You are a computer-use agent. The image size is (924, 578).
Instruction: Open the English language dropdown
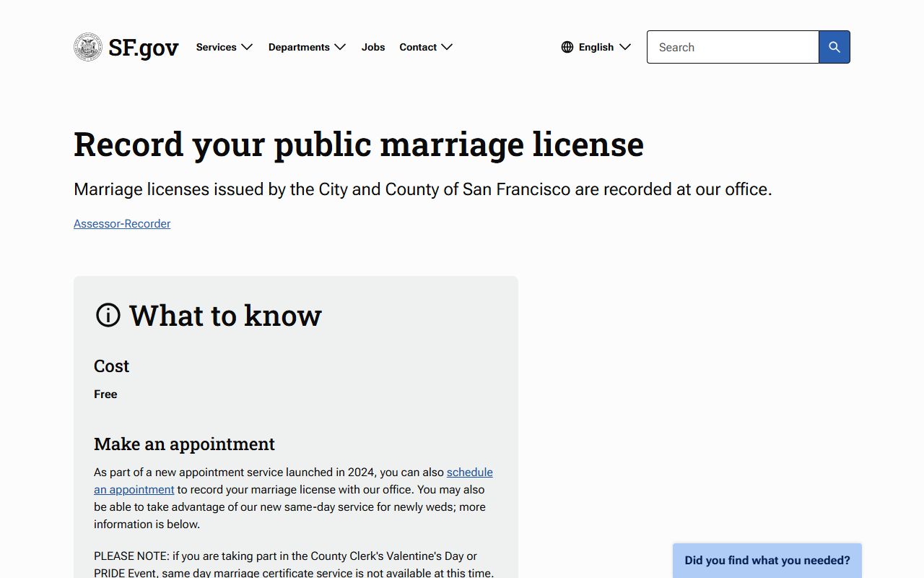coord(596,47)
